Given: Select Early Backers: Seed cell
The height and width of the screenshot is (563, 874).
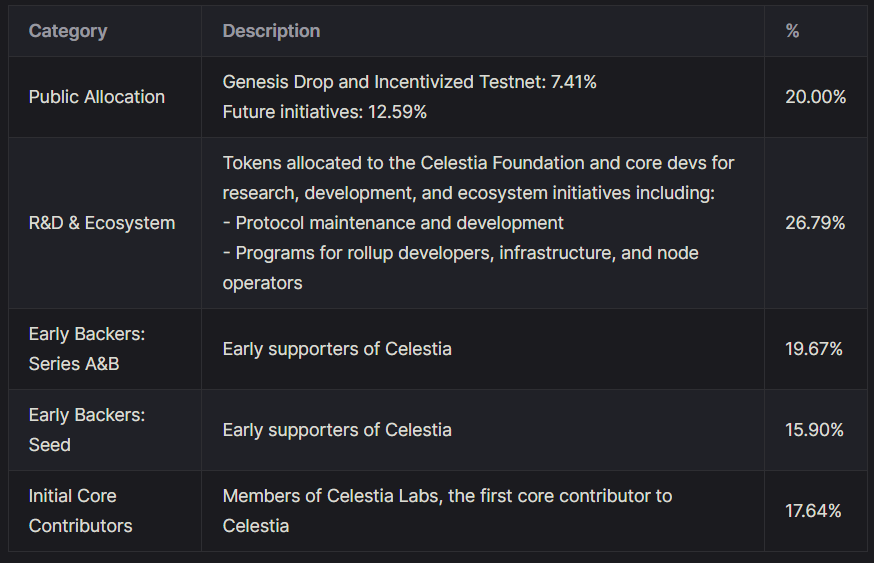Looking at the screenshot, I should click(x=87, y=430).
